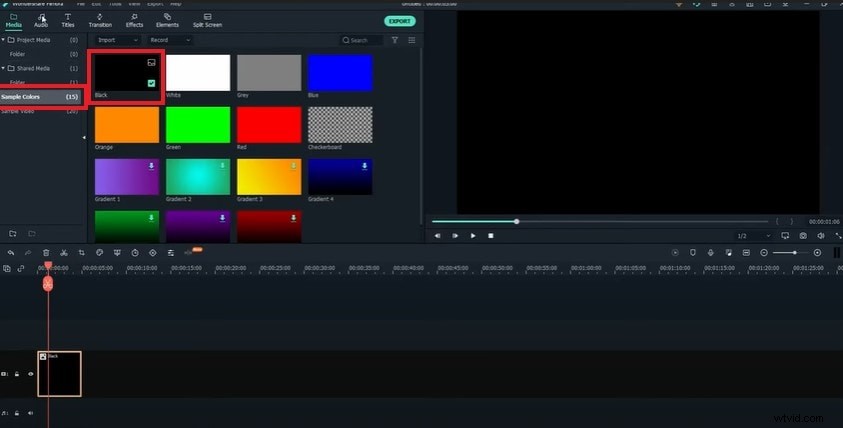Toggle the timeline auto-link icon
The image size is (843, 428).
[21, 268]
